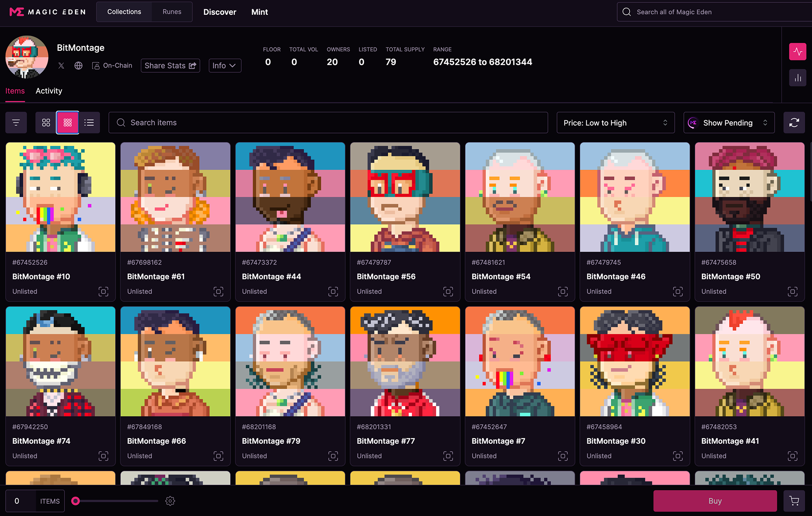Click quick-view icon on BitMontage #54
812x516 pixels.
pyautogui.click(x=563, y=291)
